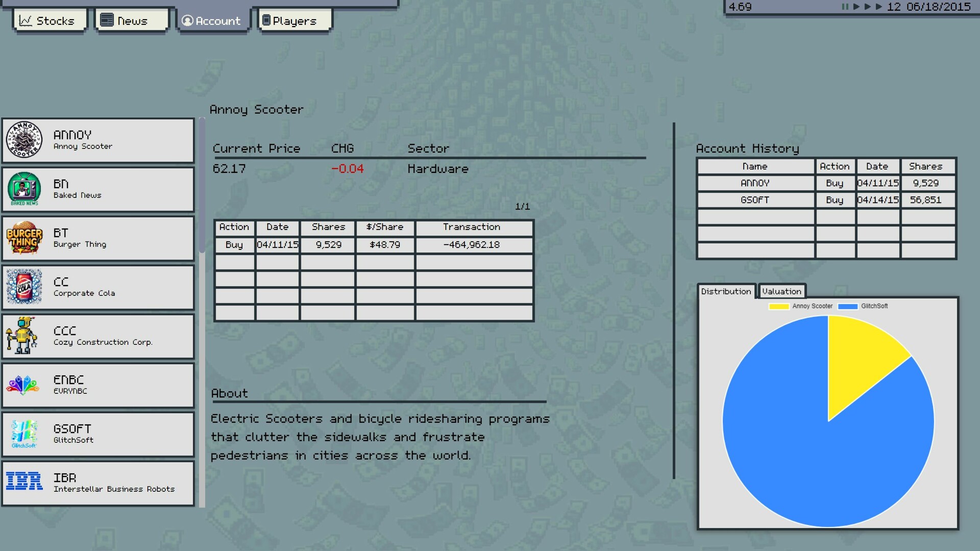Select the Distribution chart tab
The width and height of the screenshot is (980, 551).
point(726,291)
